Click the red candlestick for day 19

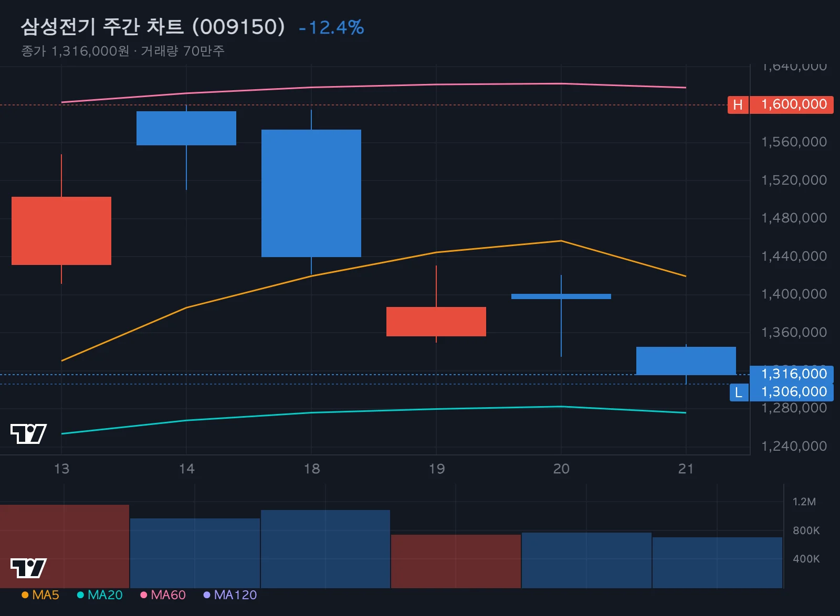click(x=436, y=322)
